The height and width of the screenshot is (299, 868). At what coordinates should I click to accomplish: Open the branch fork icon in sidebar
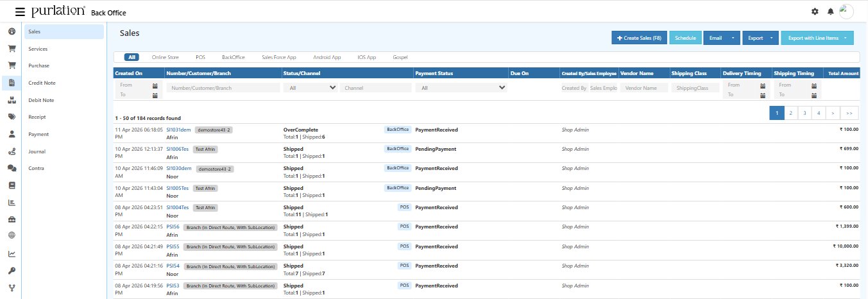click(x=12, y=287)
